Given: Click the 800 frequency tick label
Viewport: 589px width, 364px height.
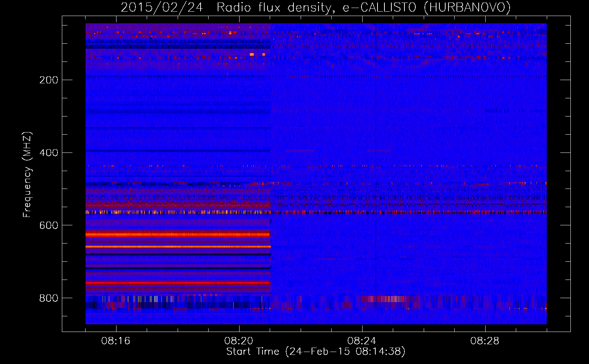Looking at the screenshot, I should tap(49, 298).
